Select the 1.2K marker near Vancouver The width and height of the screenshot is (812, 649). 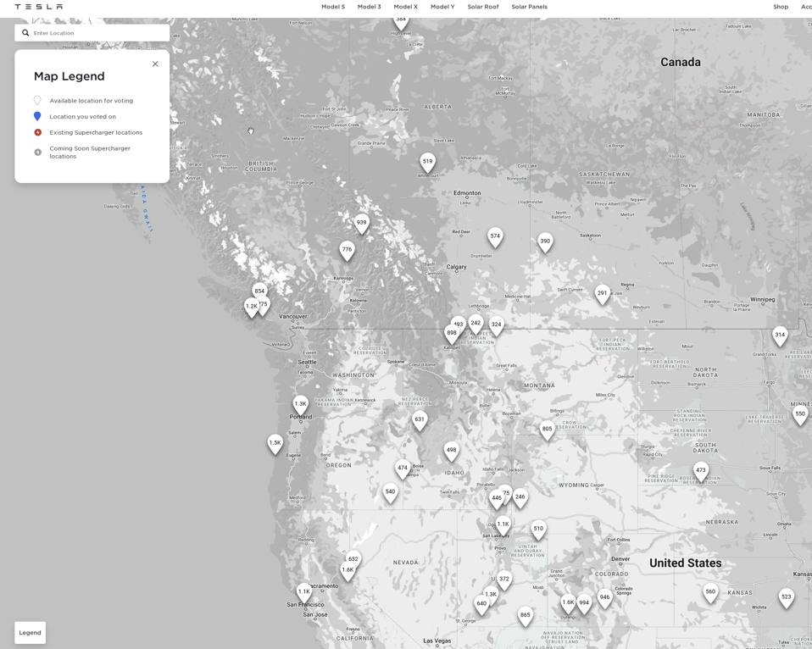point(250,307)
